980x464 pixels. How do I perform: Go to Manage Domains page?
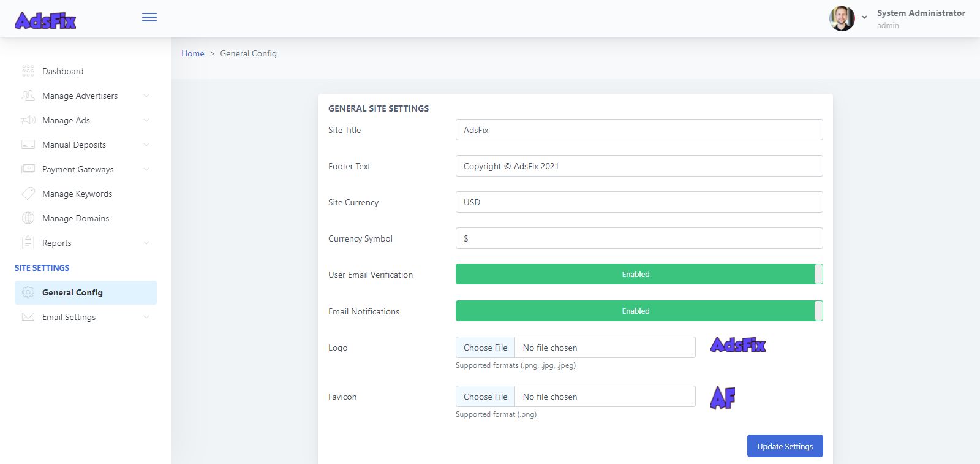pos(86,218)
